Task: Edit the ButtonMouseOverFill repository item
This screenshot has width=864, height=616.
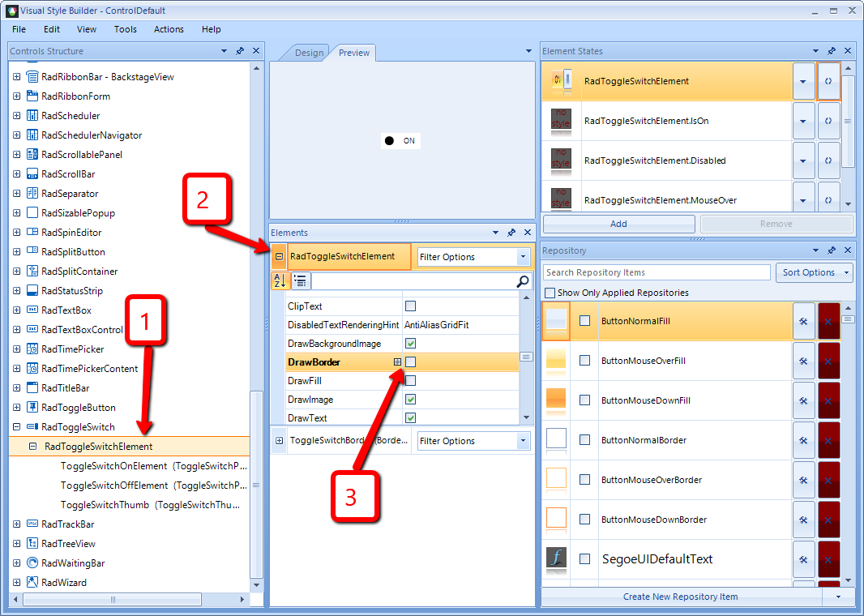Action: 803,361
